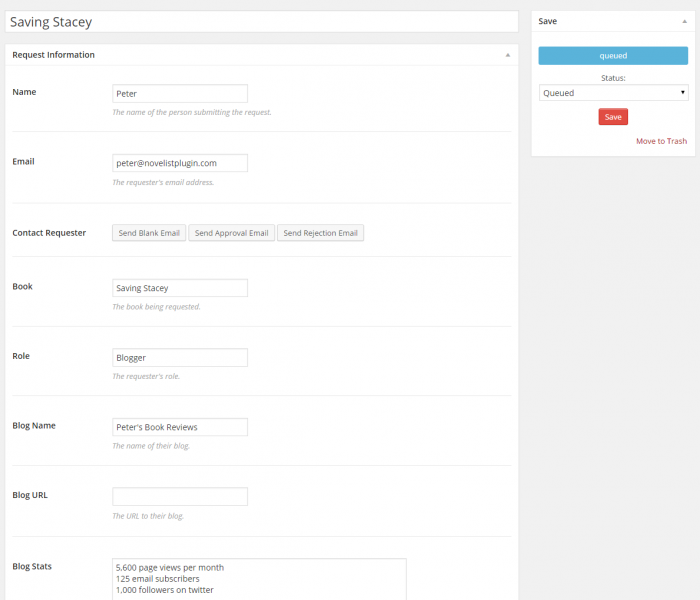Collapse the Request Information panel arrow
The image size is (700, 600).
pos(507,55)
